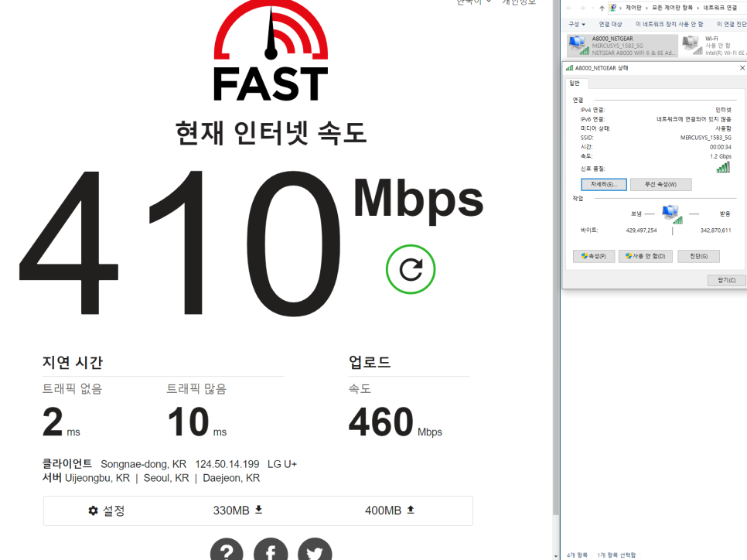Select the 일반 tab in status dialog
The image size is (747, 560).
[575, 83]
